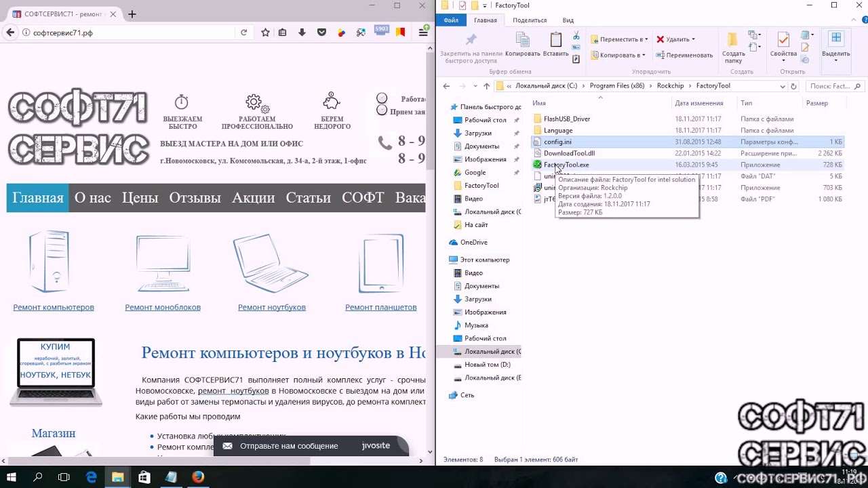Switch to the Вид ribbon tab

click(568, 20)
